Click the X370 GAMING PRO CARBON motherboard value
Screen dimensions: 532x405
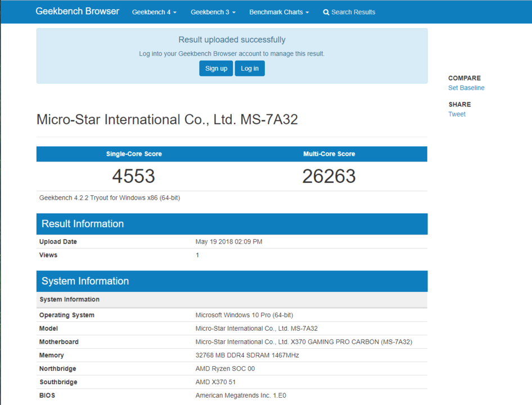pyautogui.click(x=304, y=342)
